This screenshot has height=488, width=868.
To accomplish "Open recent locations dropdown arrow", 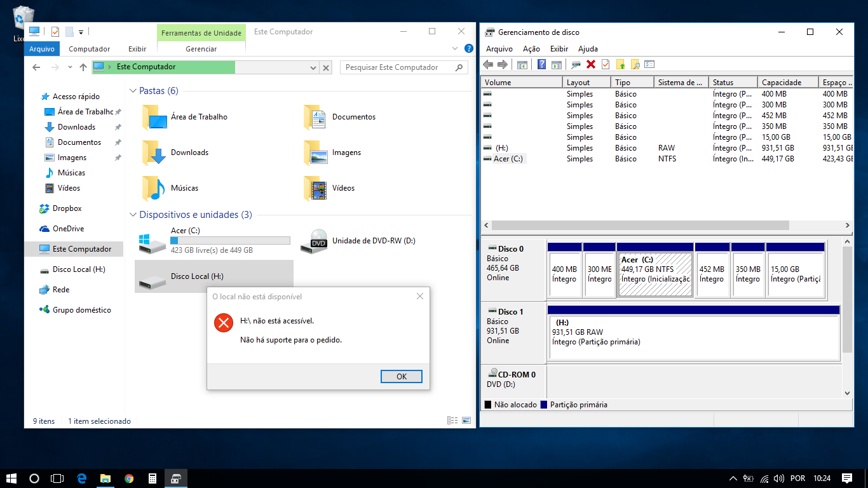I will coord(69,67).
